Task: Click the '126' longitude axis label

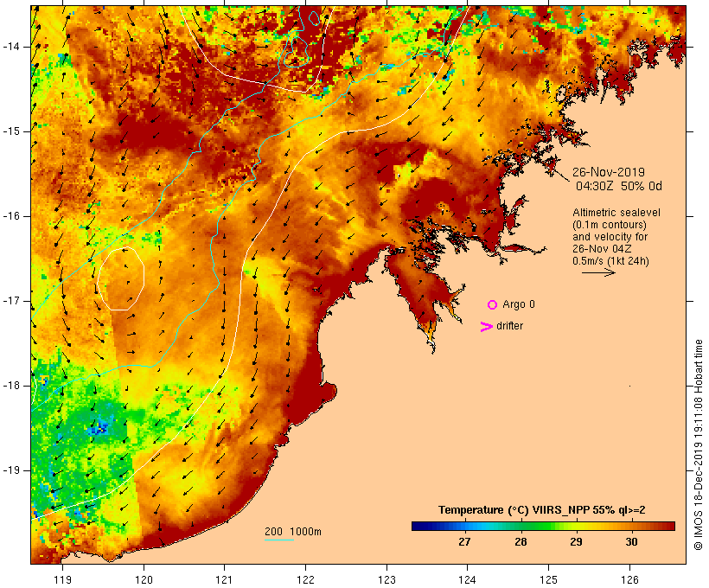Action: 629,579
